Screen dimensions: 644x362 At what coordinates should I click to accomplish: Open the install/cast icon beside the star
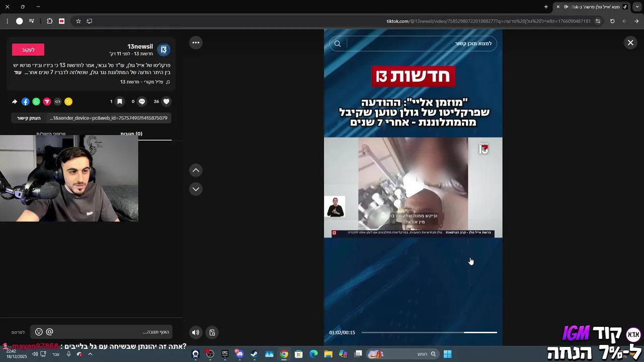coord(90,21)
